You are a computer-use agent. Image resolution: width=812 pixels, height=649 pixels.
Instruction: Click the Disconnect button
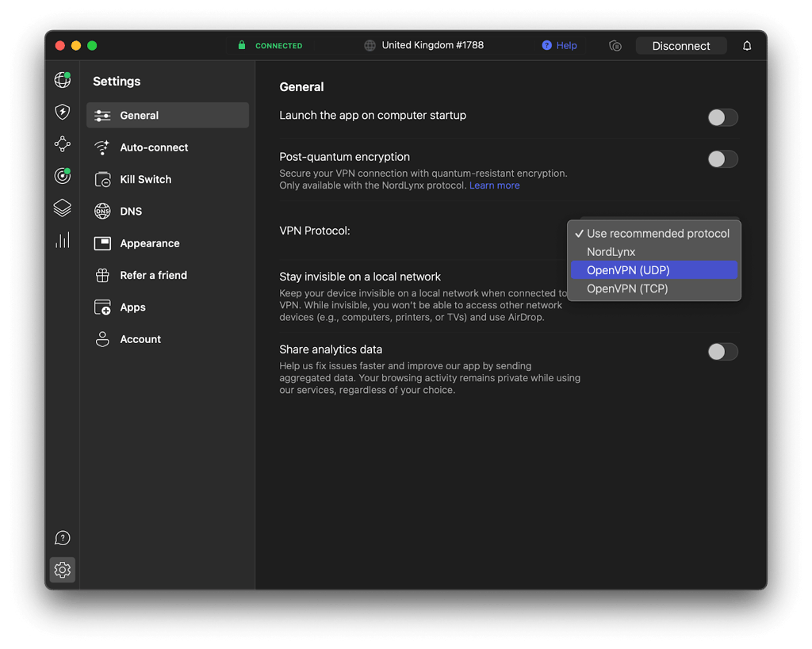click(681, 46)
